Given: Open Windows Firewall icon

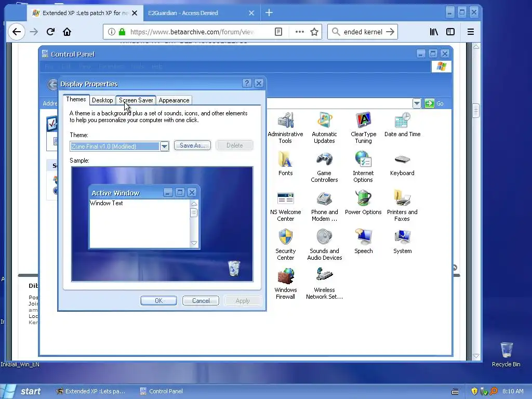Looking at the screenshot, I should [x=285, y=284].
